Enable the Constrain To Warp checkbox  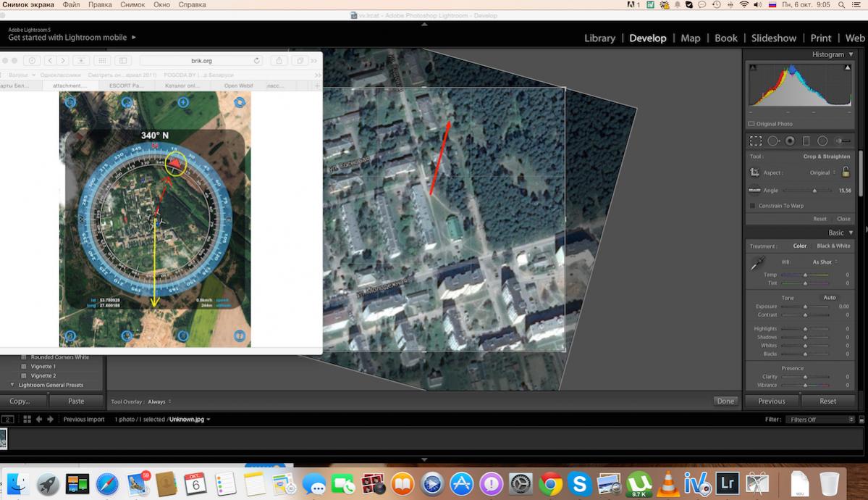click(x=753, y=206)
